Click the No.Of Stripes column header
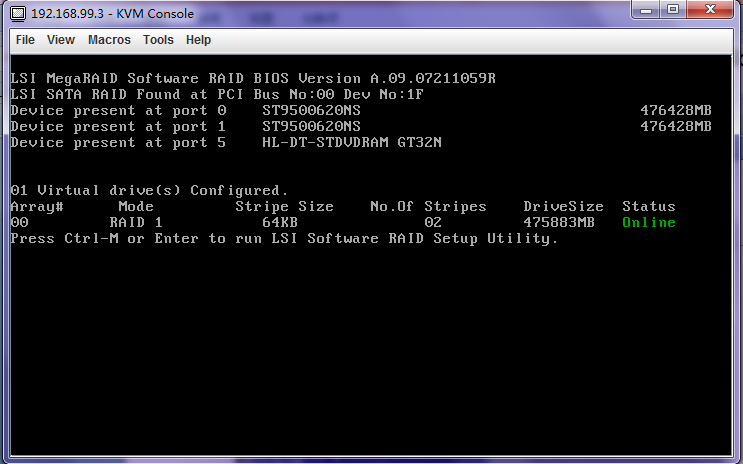The image size is (743, 464). (428, 207)
